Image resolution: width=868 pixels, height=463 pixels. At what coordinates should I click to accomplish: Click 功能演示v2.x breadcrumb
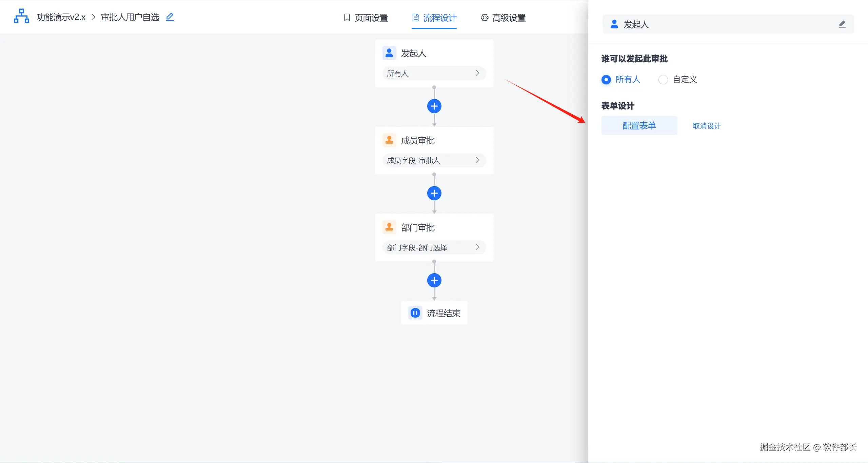pyautogui.click(x=61, y=17)
